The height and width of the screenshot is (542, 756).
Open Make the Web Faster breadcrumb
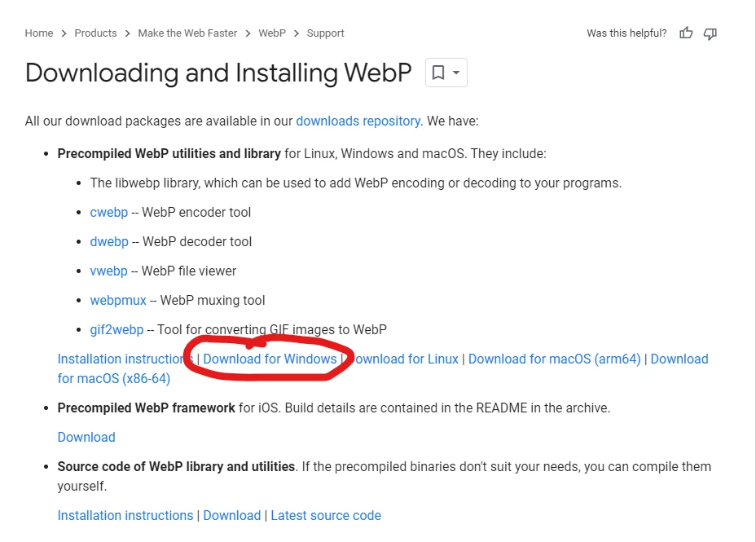point(187,33)
